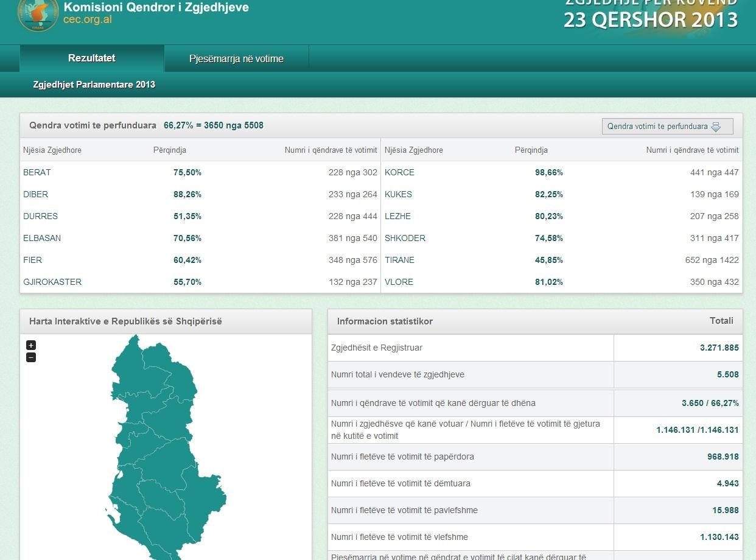756x560 pixels.
Task: Select the ELBASAN district link
Action: 42,238
